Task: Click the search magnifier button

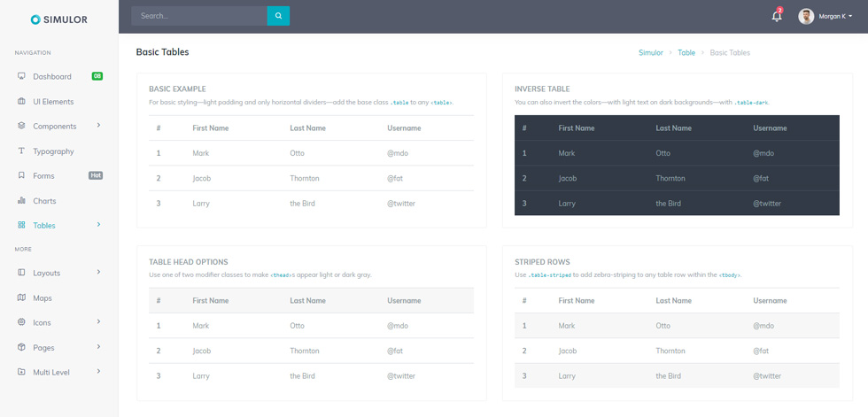Action: click(278, 16)
